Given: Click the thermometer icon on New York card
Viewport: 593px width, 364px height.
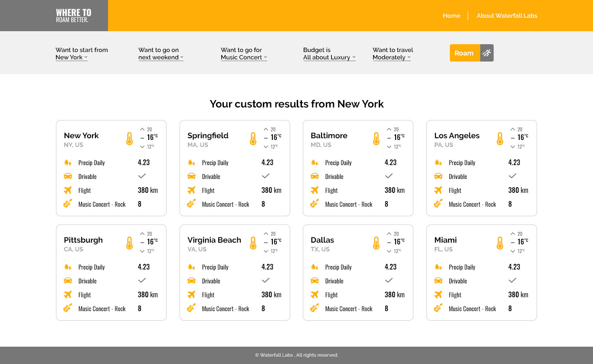Looking at the screenshot, I should pos(129,139).
